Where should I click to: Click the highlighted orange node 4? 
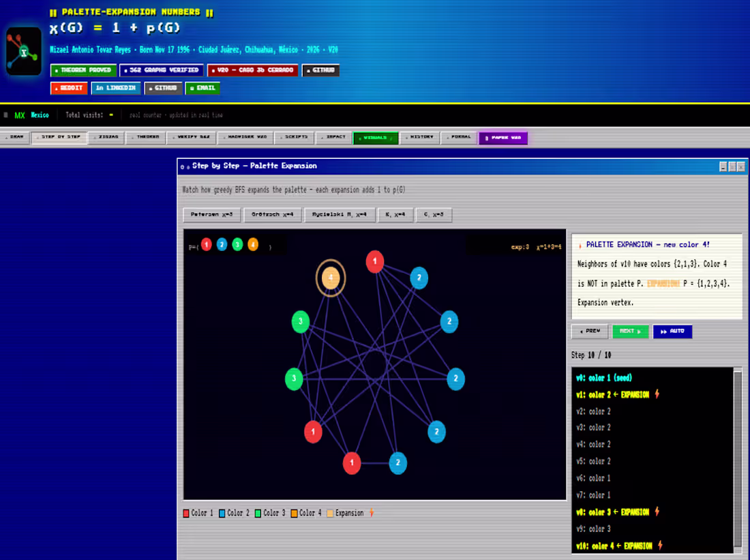pos(331,278)
